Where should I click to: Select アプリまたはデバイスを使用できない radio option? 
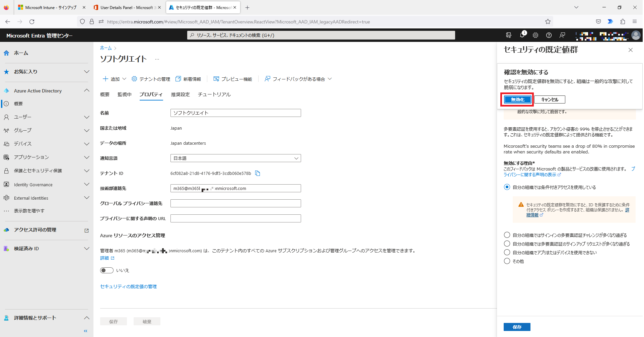coord(507,252)
